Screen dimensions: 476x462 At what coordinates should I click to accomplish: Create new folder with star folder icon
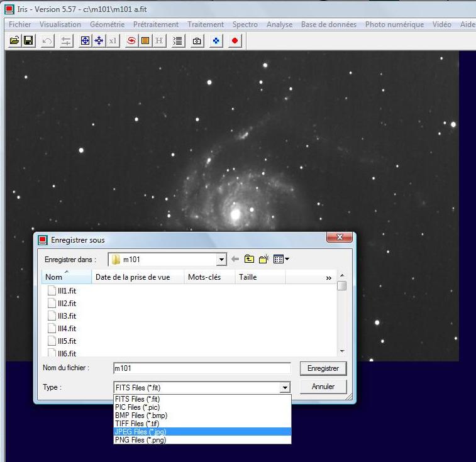(264, 259)
